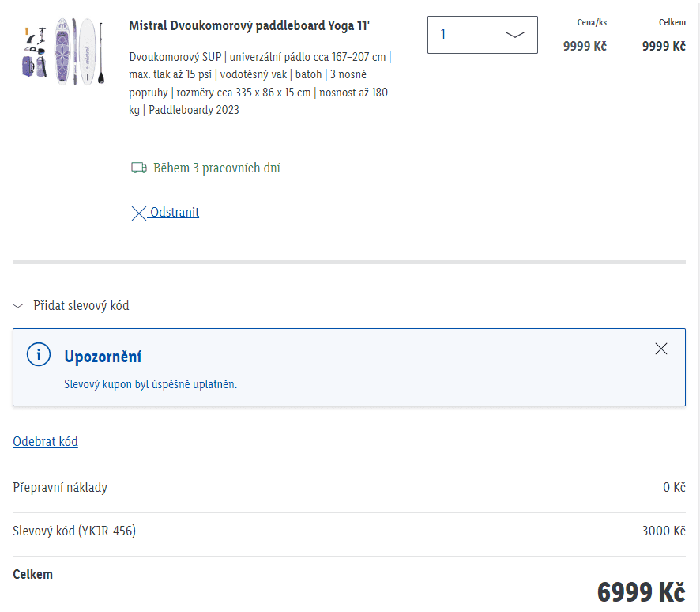The width and height of the screenshot is (700, 612).
Task: Click the Slevový kód (YKJR-456) row
Action: pyautogui.click(x=349, y=531)
